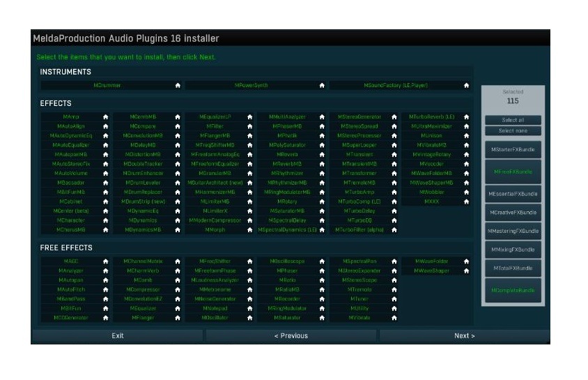Deselect the MCompressor free effect
The image size is (588, 380).
tap(143, 289)
